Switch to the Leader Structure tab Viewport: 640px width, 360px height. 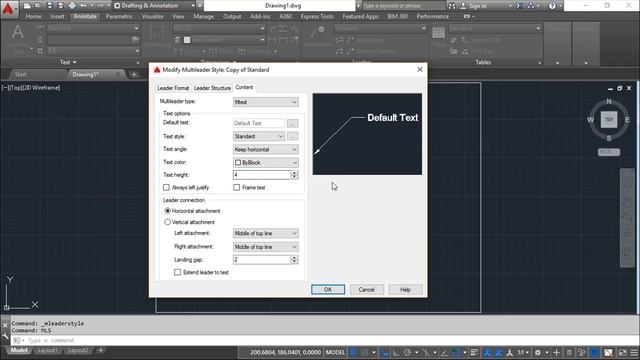(x=212, y=88)
